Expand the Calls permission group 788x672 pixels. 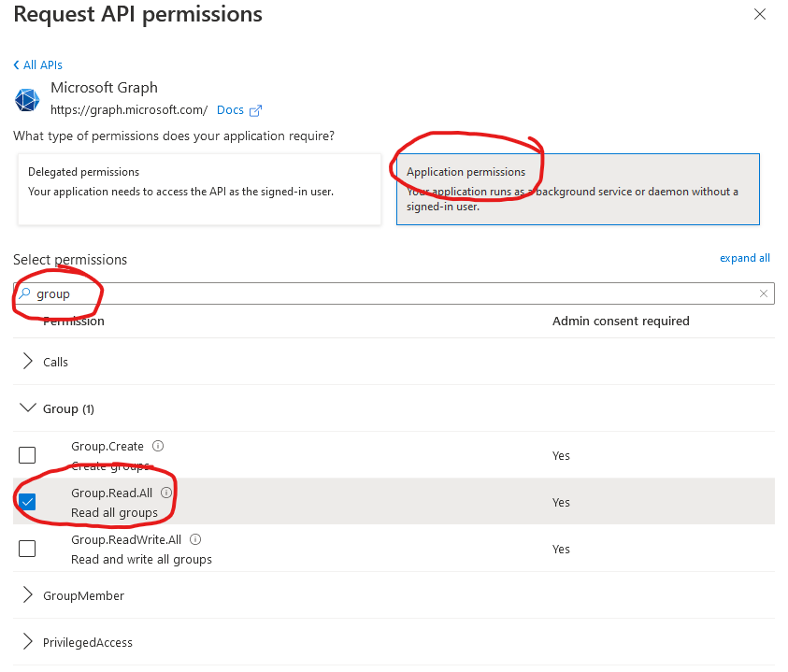point(29,362)
